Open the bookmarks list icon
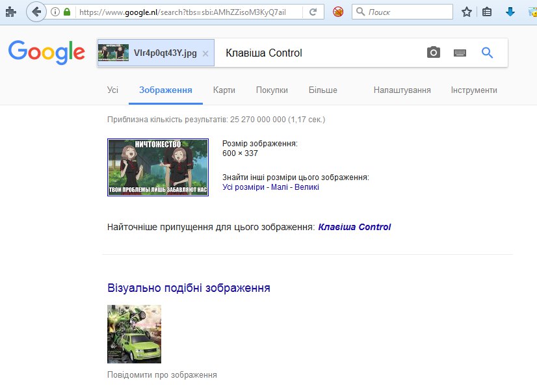537x392 pixels. pos(487,12)
